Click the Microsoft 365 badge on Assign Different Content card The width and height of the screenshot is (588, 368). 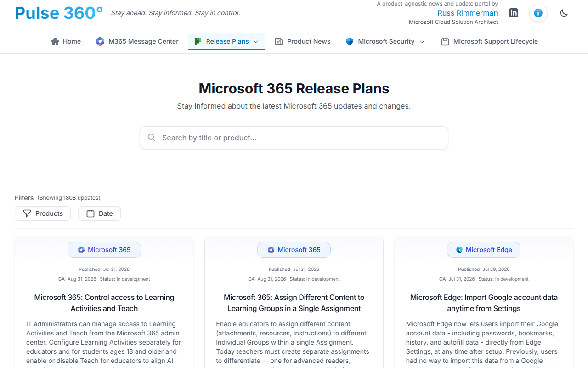[x=294, y=250]
